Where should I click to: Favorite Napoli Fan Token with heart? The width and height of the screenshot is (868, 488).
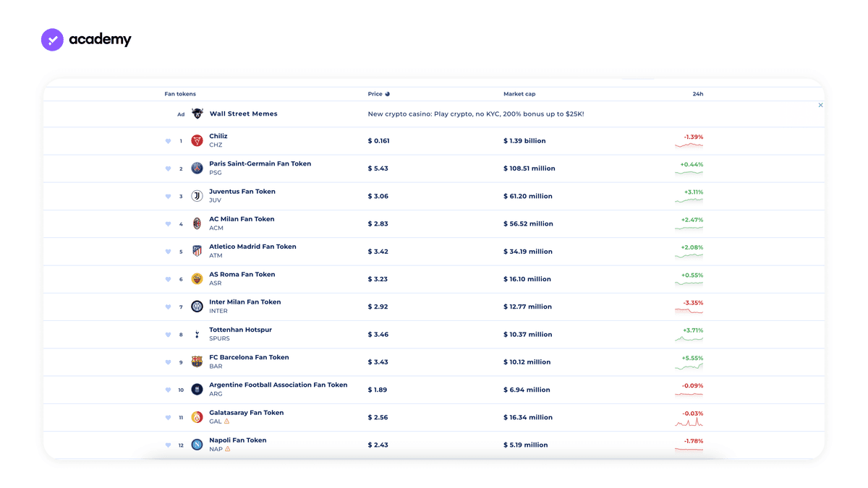pos(169,445)
